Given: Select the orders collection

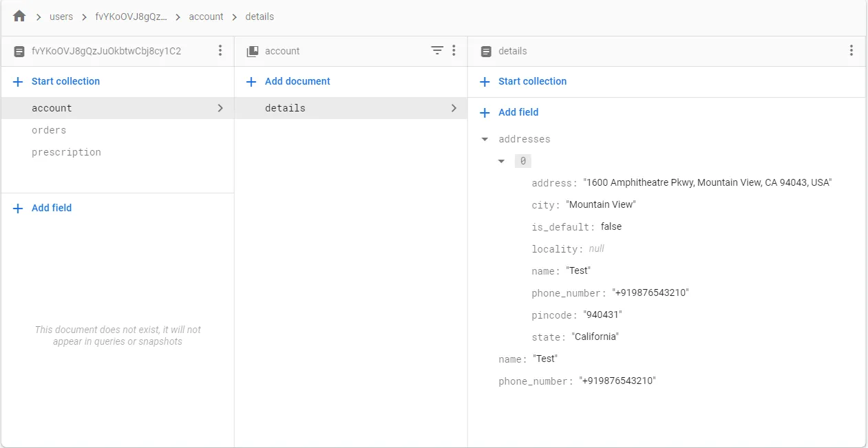Looking at the screenshot, I should click(x=49, y=130).
